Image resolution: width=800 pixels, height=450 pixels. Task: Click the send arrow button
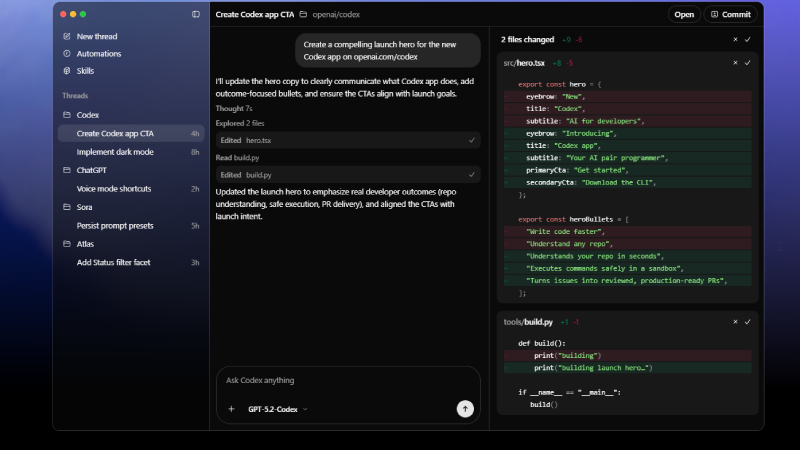click(x=464, y=408)
